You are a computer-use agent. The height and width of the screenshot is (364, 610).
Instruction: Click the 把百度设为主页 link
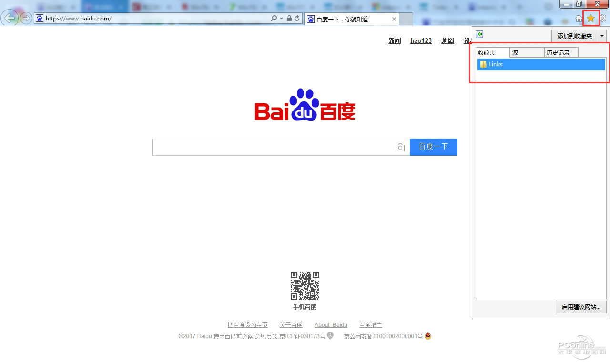tap(247, 325)
